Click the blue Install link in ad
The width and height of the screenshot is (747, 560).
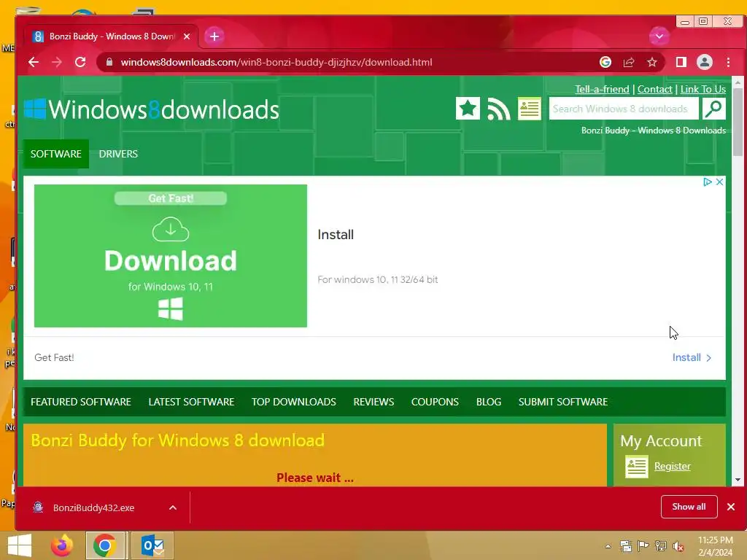click(x=692, y=357)
